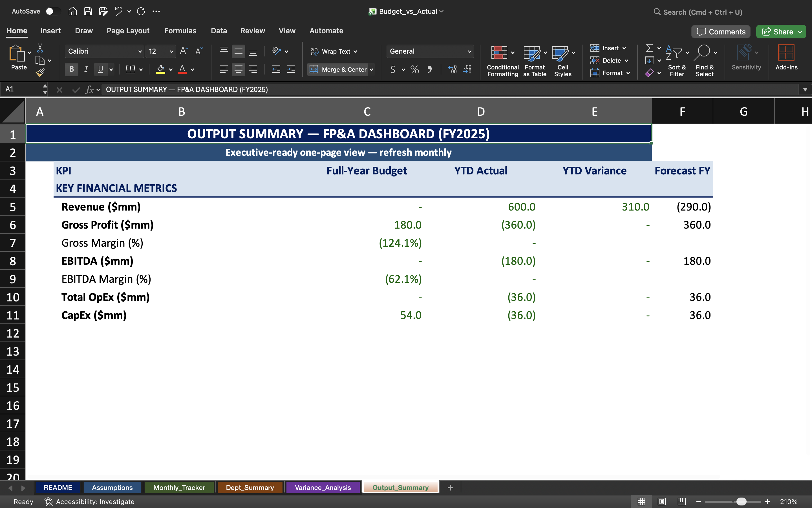Toggle Center horizontal alignment
Viewport: 812px width, 508px height.
pyautogui.click(x=238, y=69)
